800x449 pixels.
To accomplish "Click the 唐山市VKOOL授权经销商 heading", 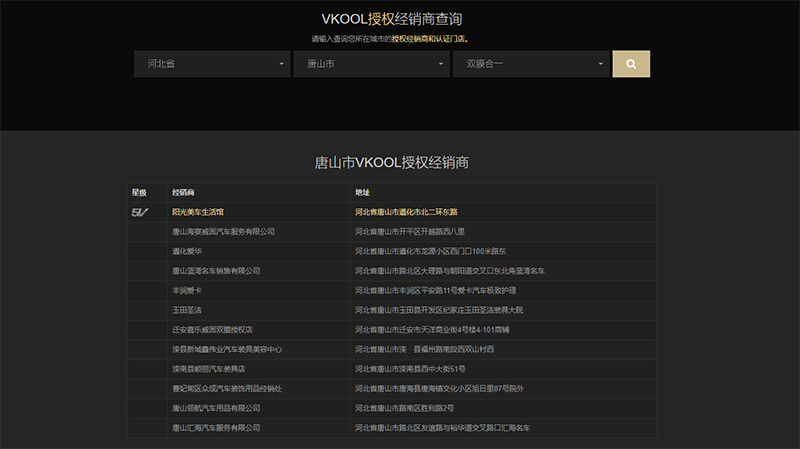I will (x=392, y=162).
